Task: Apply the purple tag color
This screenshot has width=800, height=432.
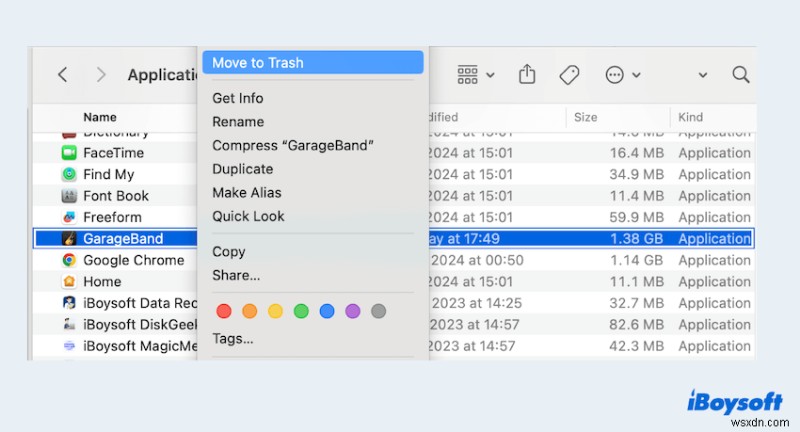Action: [353, 311]
